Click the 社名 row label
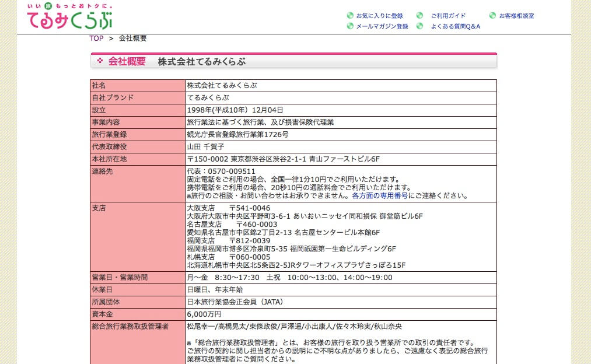 tap(99, 86)
